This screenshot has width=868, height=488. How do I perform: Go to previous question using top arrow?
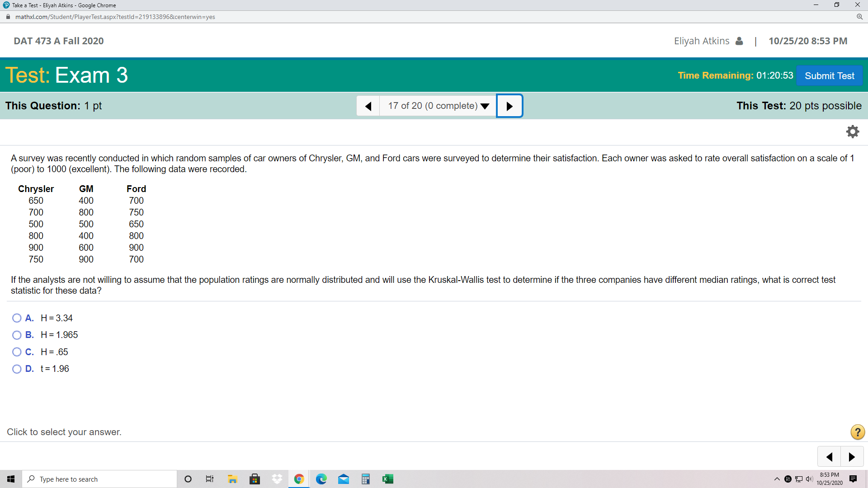point(368,106)
